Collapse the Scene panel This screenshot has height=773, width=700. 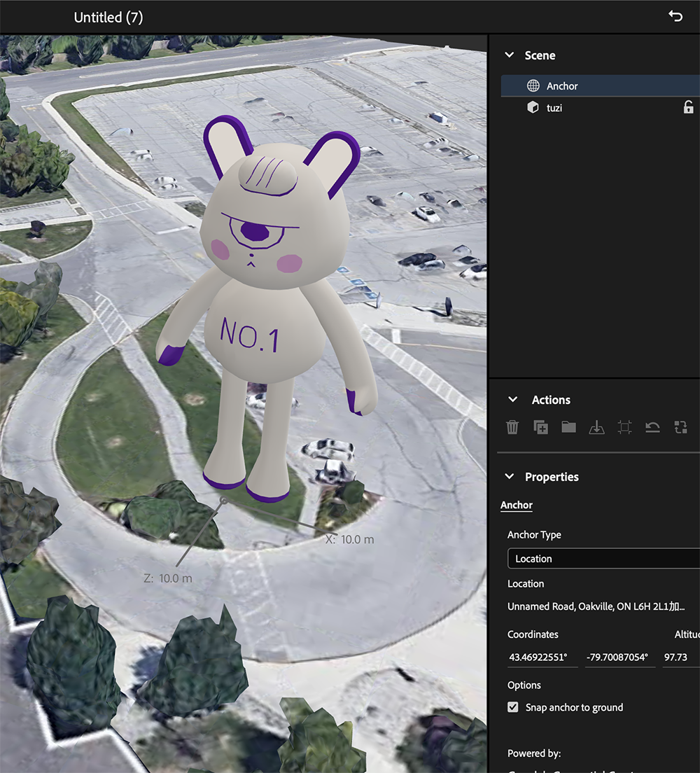point(509,55)
